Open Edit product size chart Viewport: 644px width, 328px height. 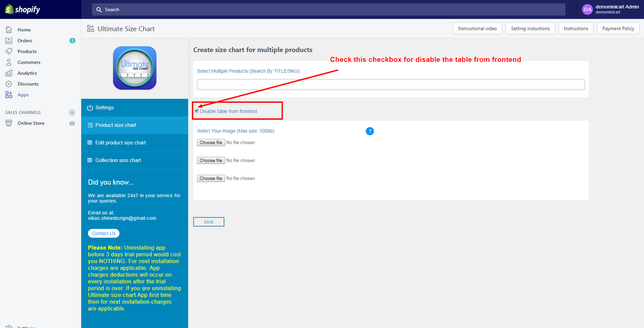tap(135, 143)
